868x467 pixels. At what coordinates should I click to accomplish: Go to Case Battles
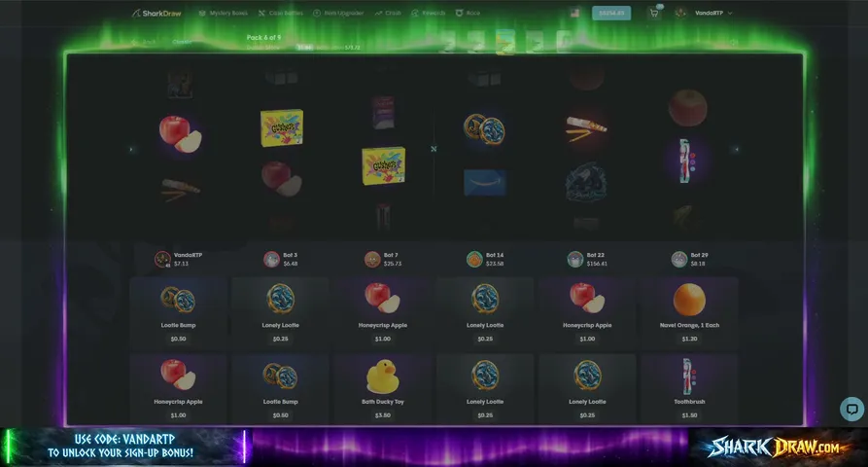tap(281, 13)
